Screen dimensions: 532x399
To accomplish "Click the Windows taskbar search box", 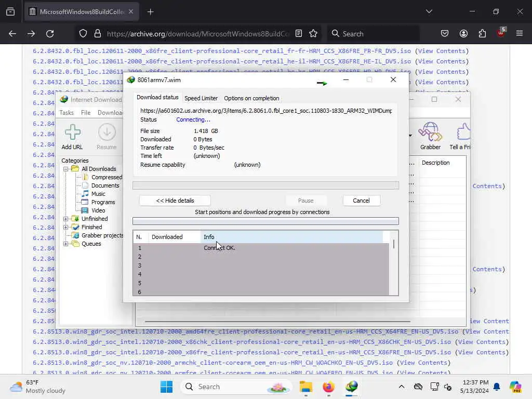I will click(237, 387).
